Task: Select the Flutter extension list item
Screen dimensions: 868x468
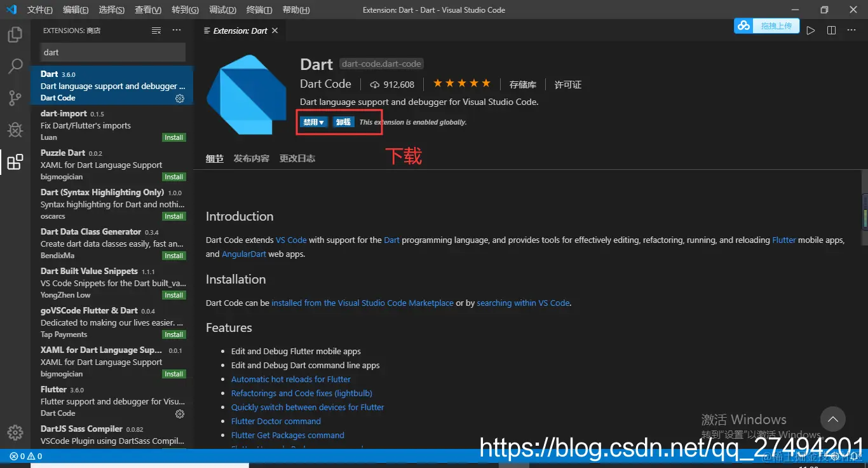Action: click(112, 401)
